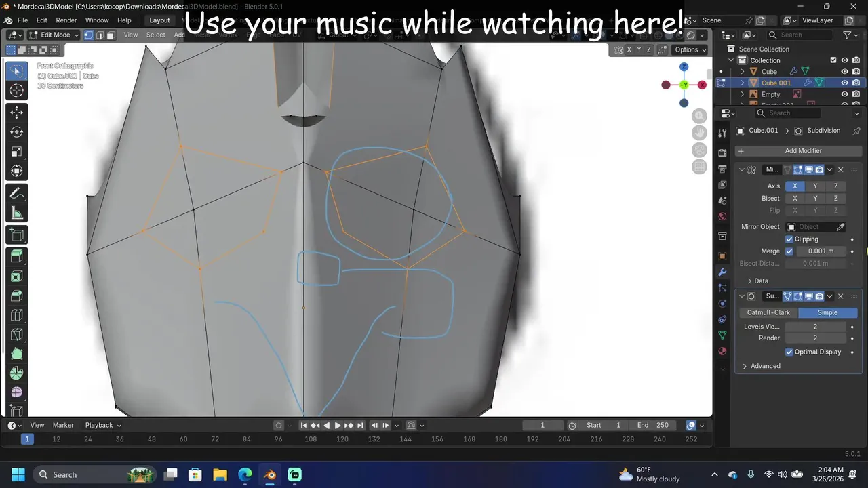Open outliner filter dropdown

point(850,35)
